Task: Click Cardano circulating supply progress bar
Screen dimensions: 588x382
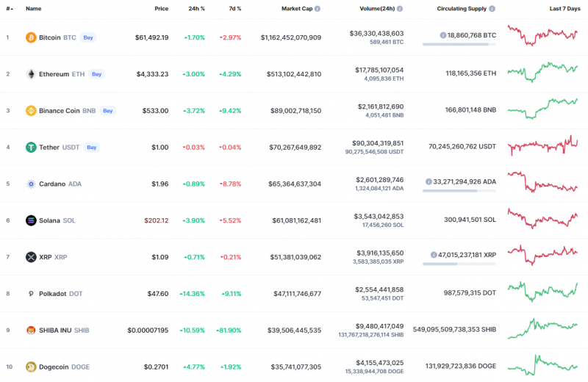Action: coord(459,191)
